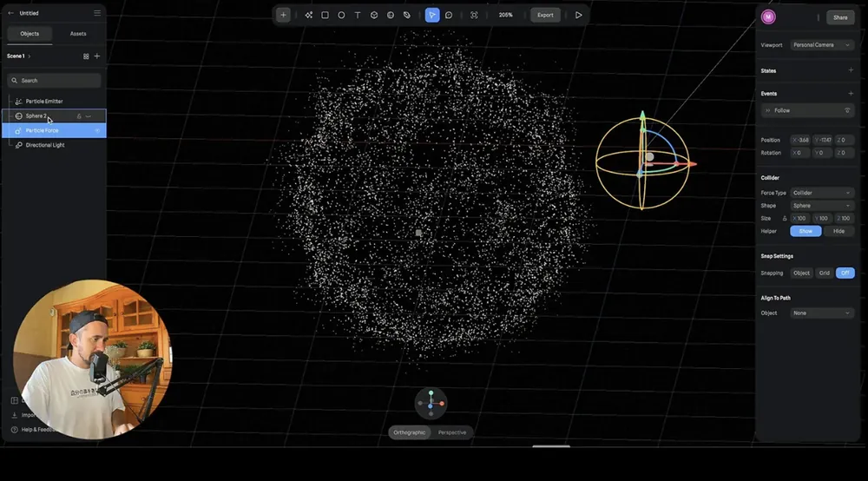Viewport: 868px width, 481px height.
Task: Select the Ellipse shape tool
Action: (341, 15)
